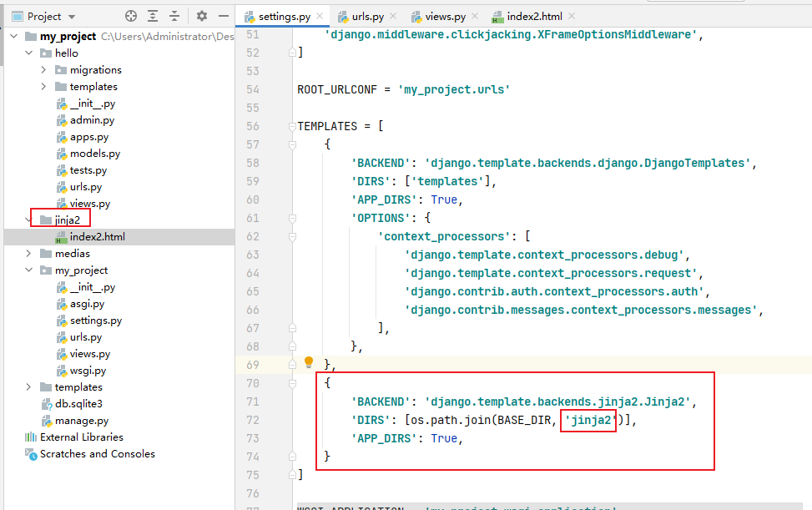Click BASE_DIR on line 72

click(524, 420)
